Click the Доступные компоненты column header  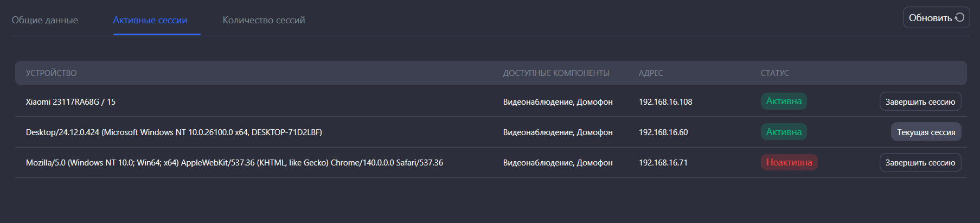pos(556,73)
